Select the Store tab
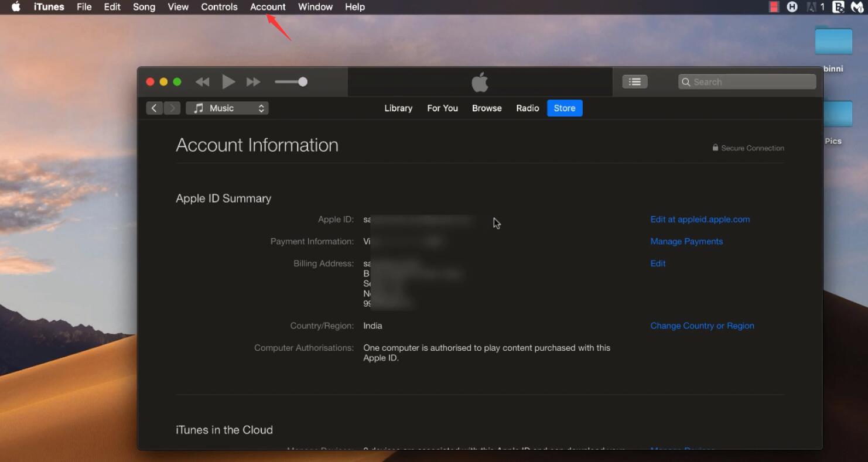Screen dimensions: 868x462 pyautogui.click(x=565, y=108)
